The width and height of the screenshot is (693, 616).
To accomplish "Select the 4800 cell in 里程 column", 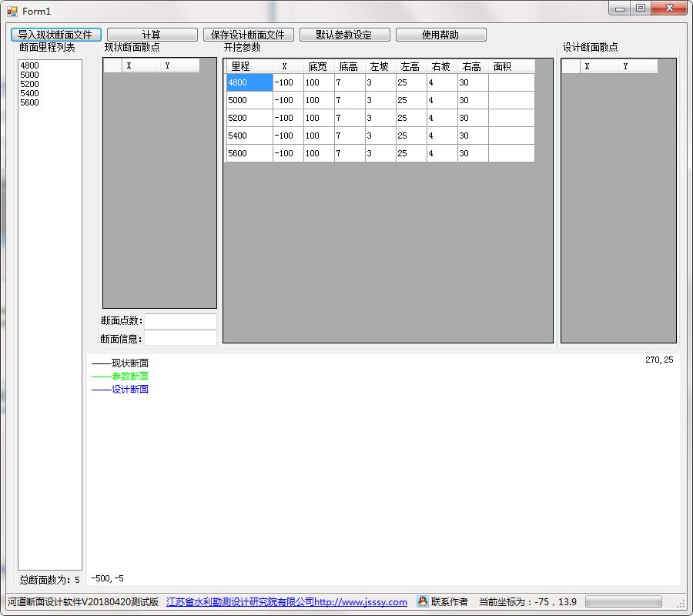I will pyautogui.click(x=249, y=82).
